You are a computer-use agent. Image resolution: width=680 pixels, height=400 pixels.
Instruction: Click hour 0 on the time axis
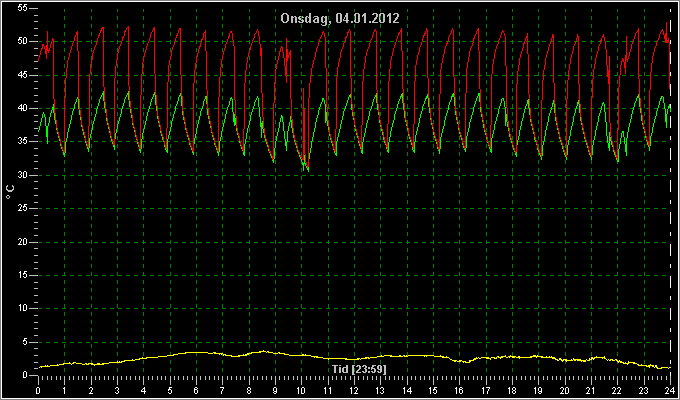tap(38, 391)
